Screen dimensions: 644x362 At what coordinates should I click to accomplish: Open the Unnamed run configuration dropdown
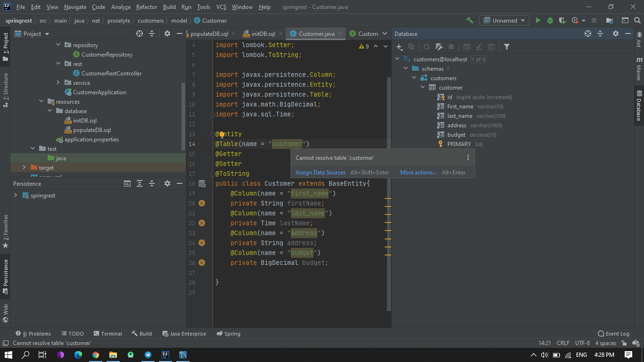pos(505,20)
